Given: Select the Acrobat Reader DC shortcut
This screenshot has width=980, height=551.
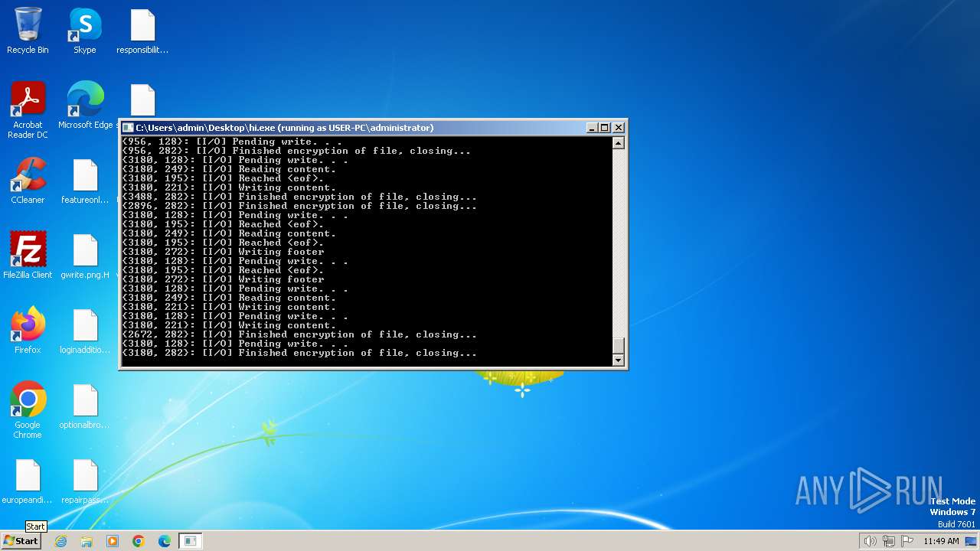Looking at the screenshot, I should point(28,111).
